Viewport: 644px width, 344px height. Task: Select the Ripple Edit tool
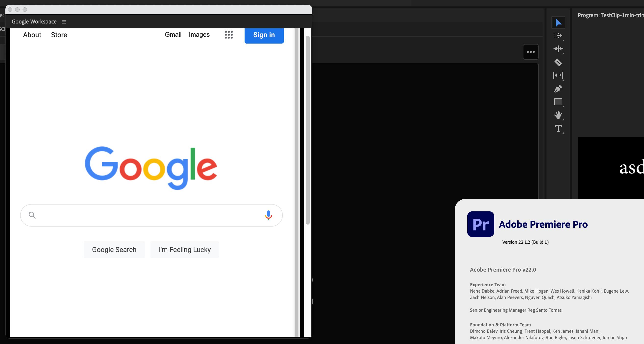pyautogui.click(x=558, y=49)
